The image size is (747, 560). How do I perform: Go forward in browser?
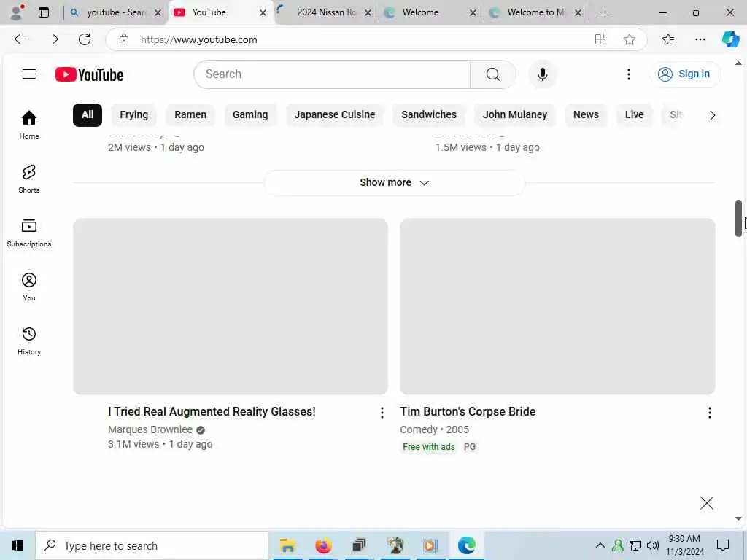[x=53, y=39]
